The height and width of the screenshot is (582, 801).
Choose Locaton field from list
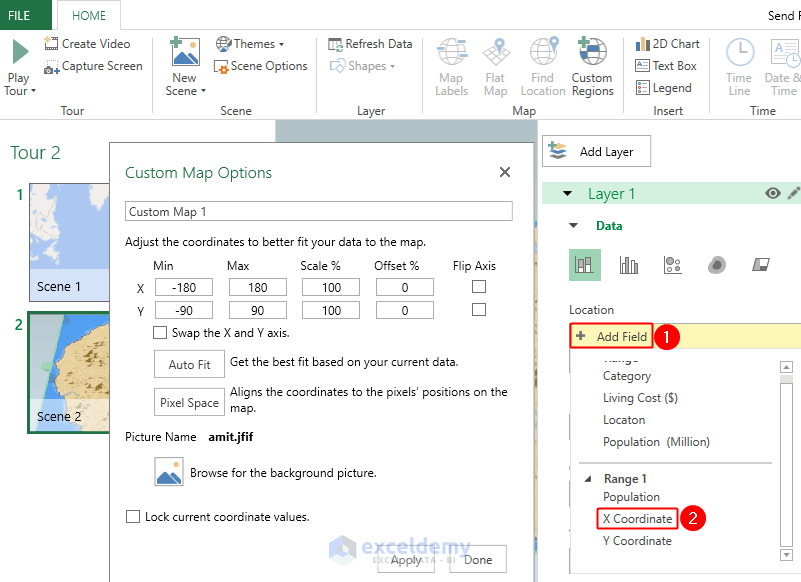[x=624, y=420]
